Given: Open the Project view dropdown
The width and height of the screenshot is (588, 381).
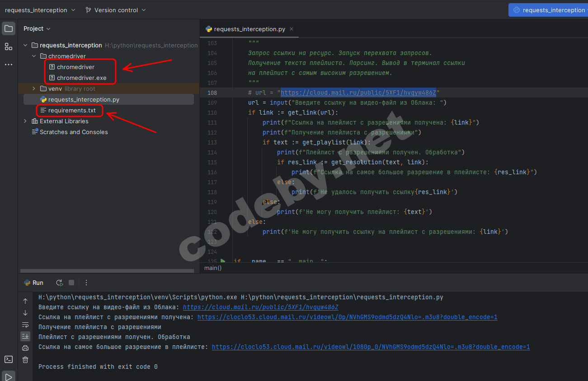Looking at the screenshot, I should (37, 28).
